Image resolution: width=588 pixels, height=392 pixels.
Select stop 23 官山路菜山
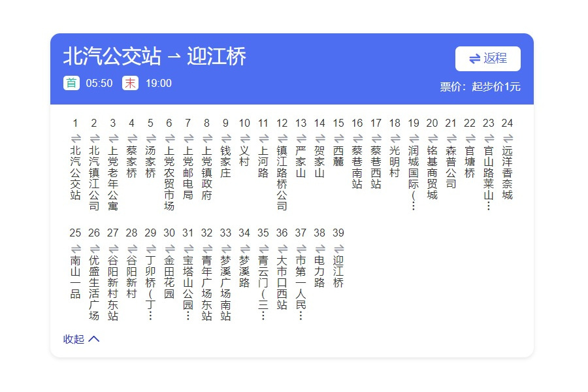pos(488,178)
